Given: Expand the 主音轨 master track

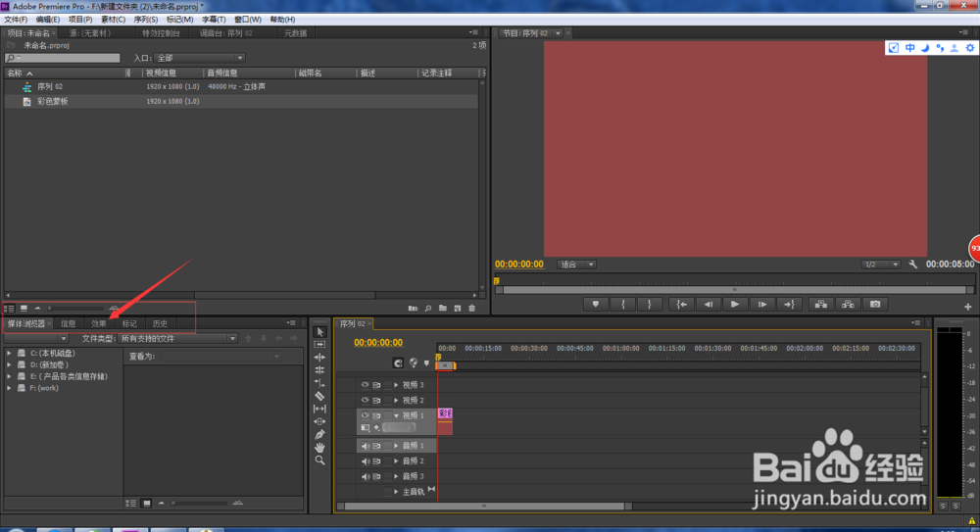Looking at the screenshot, I should 396,492.
